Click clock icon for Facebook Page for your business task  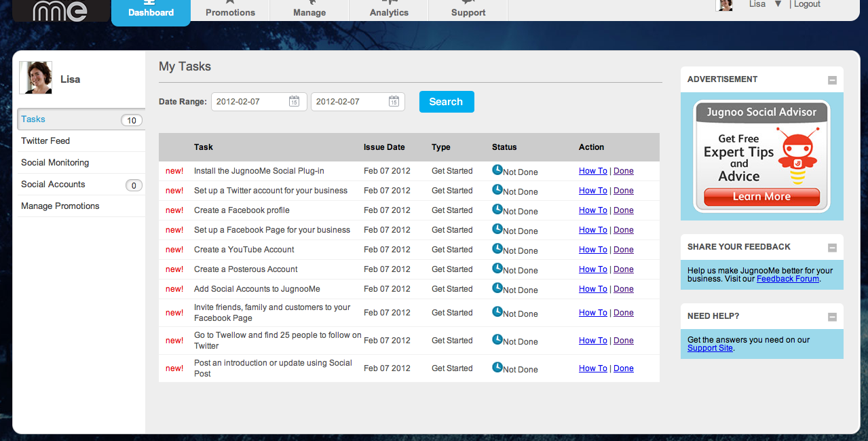pos(497,229)
